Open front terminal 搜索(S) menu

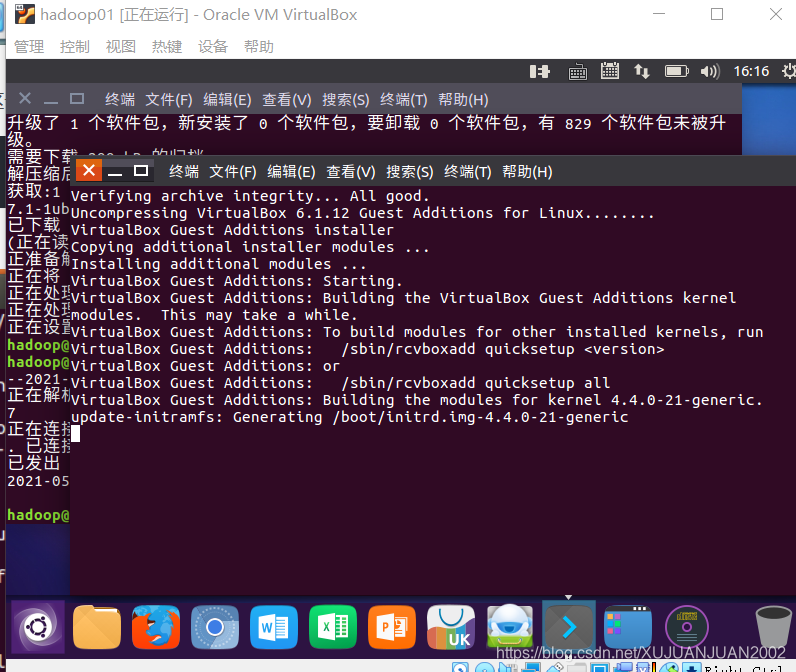(x=410, y=172)
